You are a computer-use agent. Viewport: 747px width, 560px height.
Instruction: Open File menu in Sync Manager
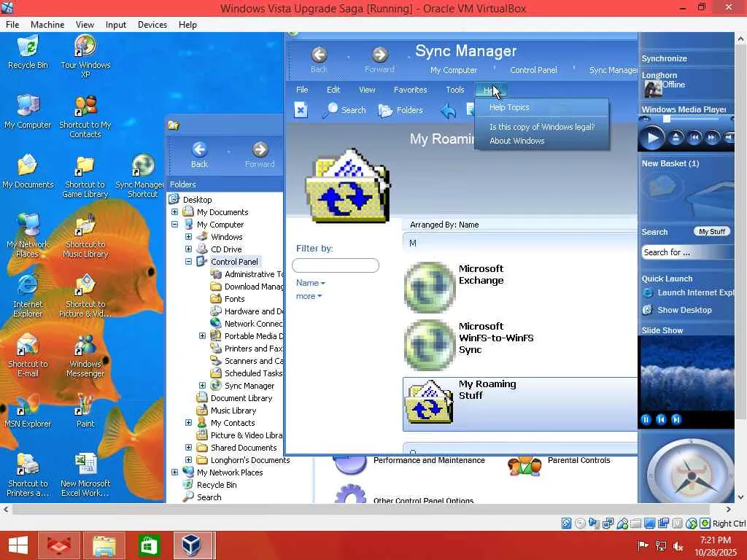[x=302, y=90]
